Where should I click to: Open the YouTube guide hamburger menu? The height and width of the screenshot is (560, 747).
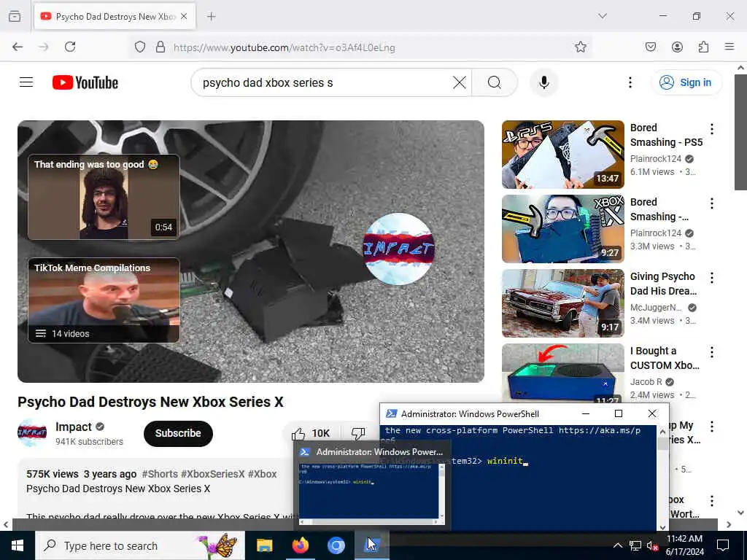(x=26, y=82)
